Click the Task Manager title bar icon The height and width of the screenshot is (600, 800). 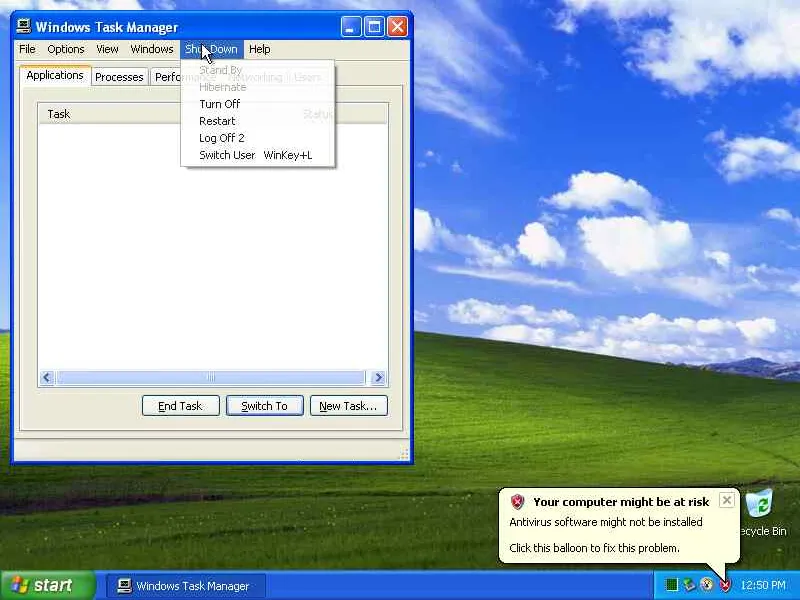point(23,26)
